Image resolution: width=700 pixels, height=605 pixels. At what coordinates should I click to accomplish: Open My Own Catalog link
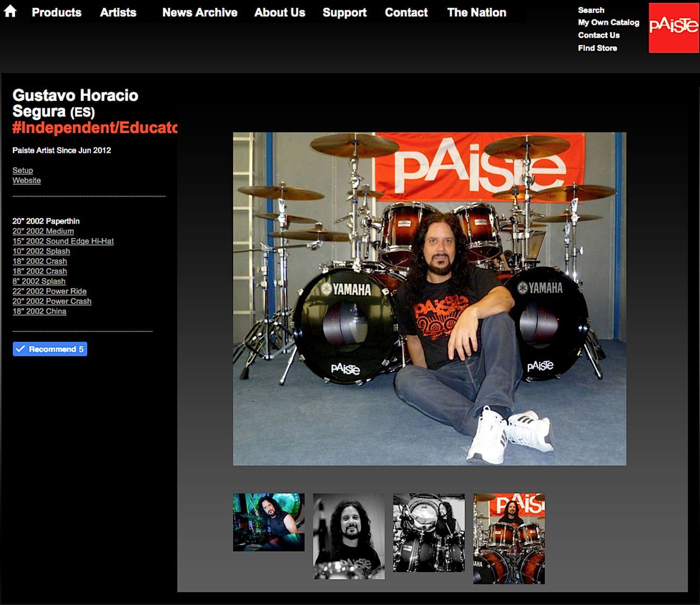tap(608, 23)
